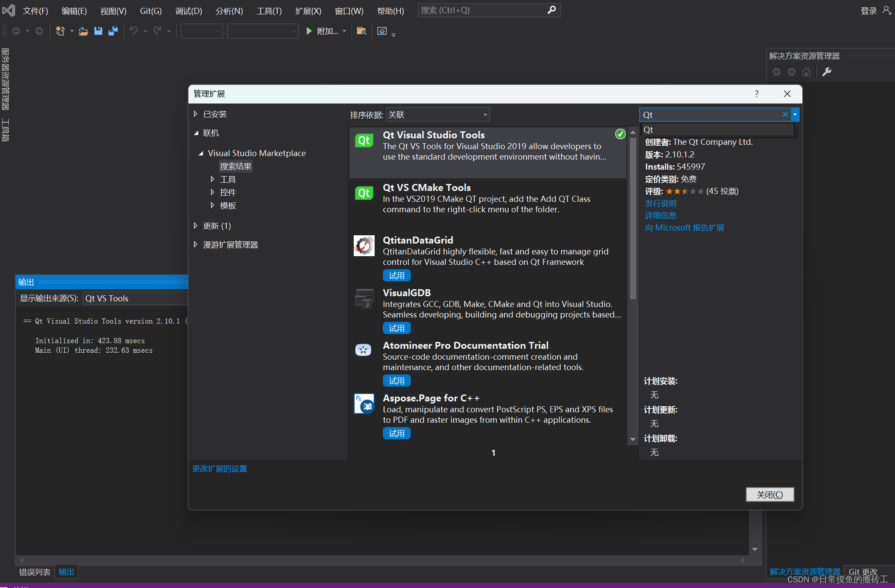The width and height of the screenshot is (895, 588).
Task: Open the 附加 button dropdown arrow
Action: pos(344,31)
